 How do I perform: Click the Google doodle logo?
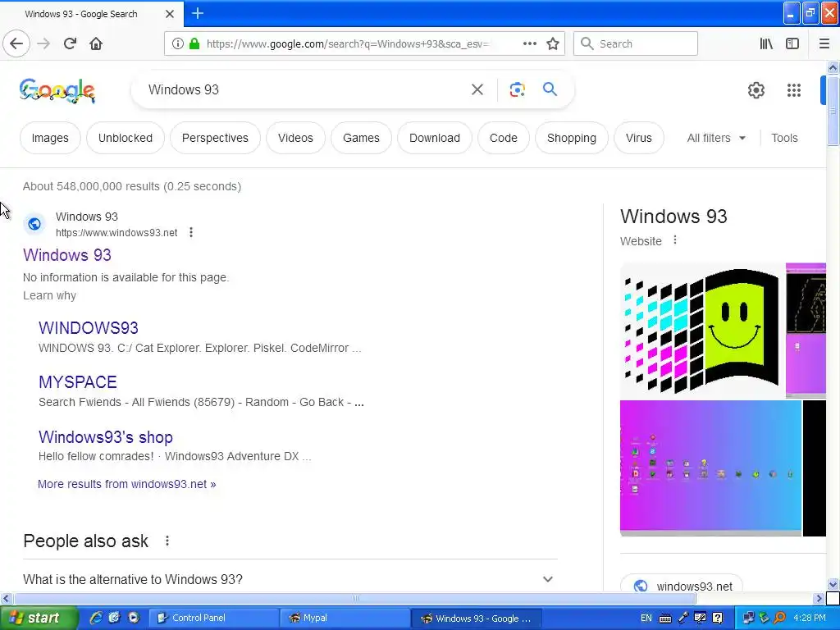(57, 90)
